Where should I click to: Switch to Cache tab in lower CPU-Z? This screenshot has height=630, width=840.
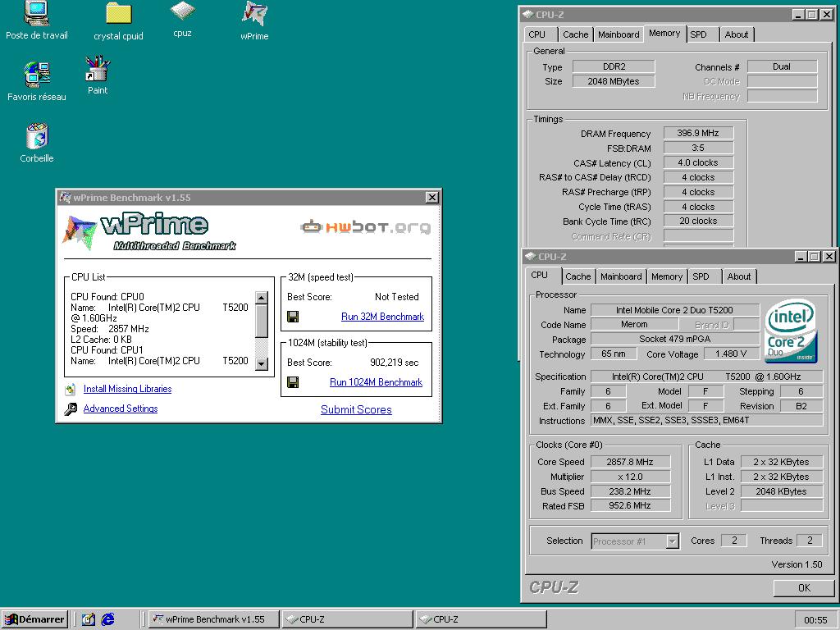coord(578,276)
